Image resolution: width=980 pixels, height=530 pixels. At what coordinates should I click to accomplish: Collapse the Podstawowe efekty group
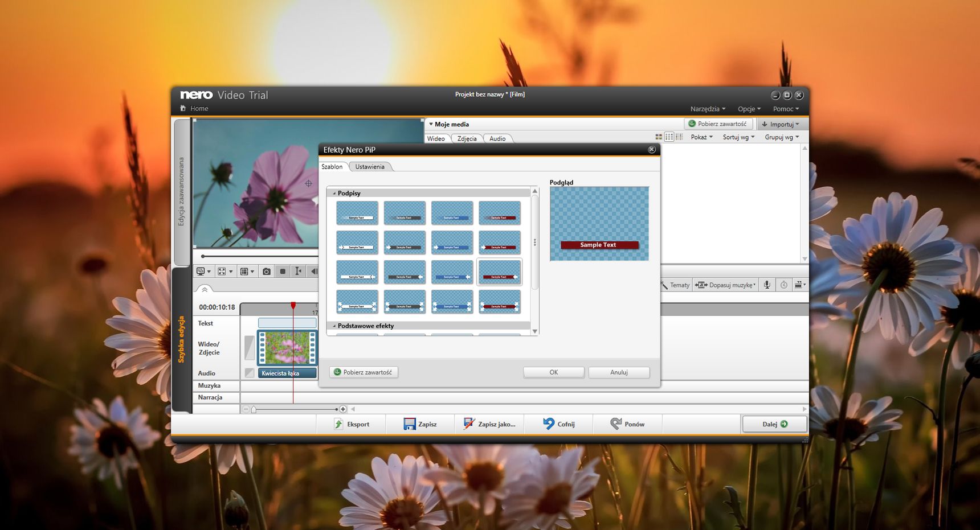coord(334,326)
